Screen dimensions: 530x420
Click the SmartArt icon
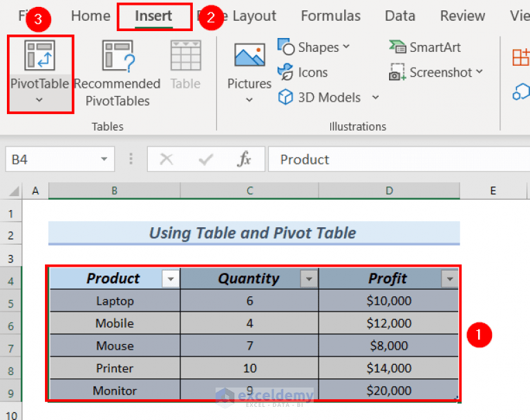coord(397,47)
